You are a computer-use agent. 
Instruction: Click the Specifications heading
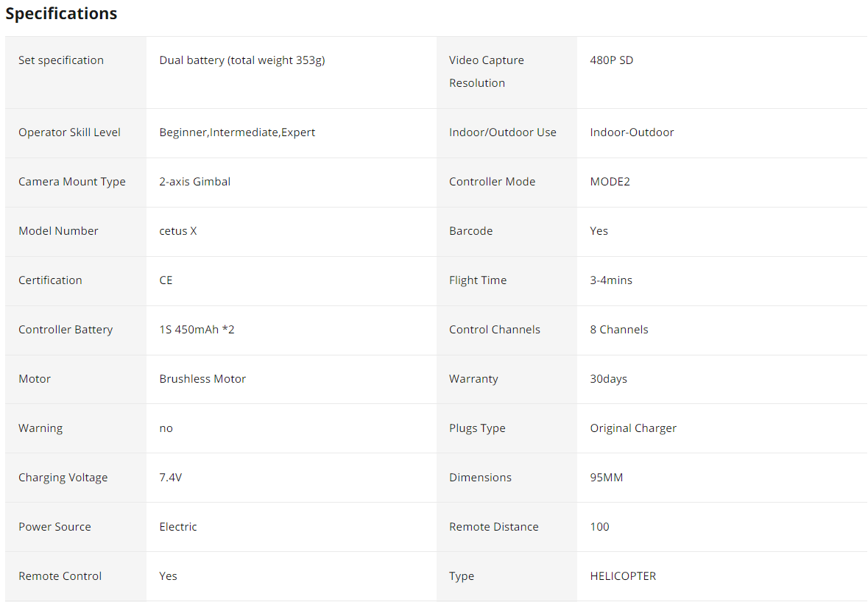(x=61, y=13)
